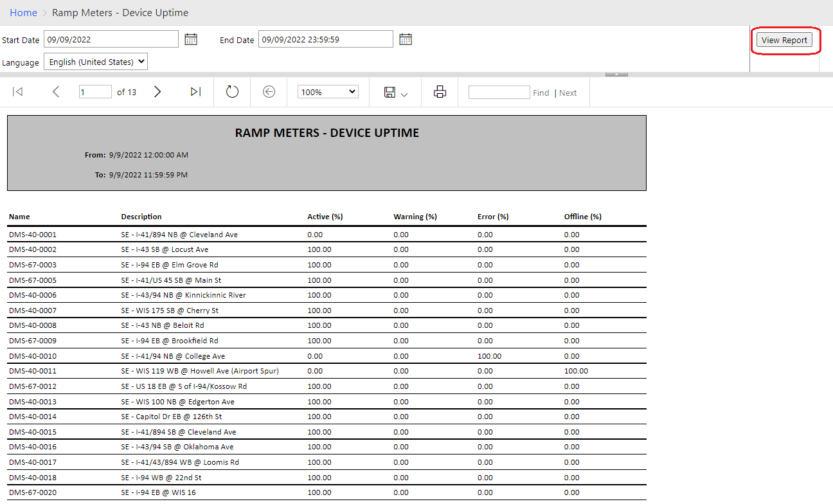Click the Description column header
Screen dimensions: 833x504
pos(141,217)
